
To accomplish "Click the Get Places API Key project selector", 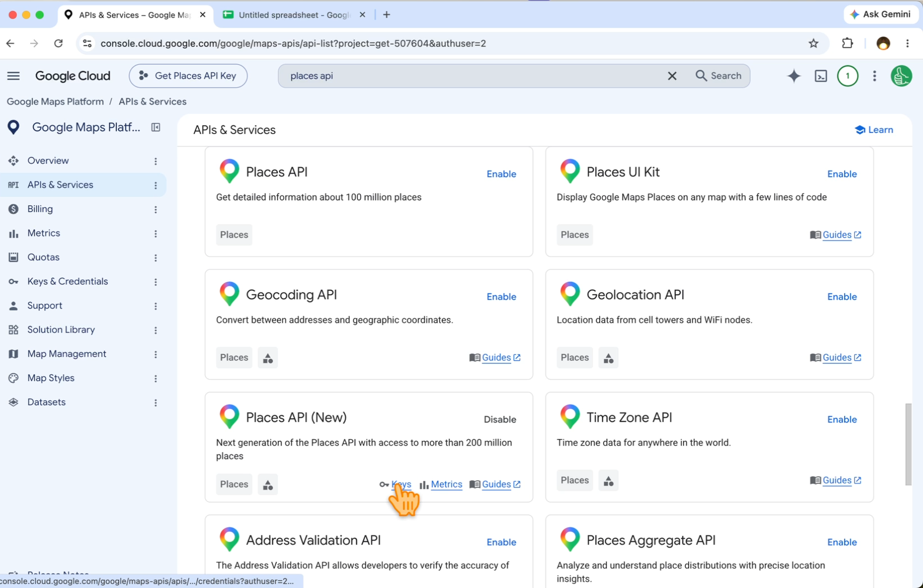I will pyautogui.click(x=188, y=75).
